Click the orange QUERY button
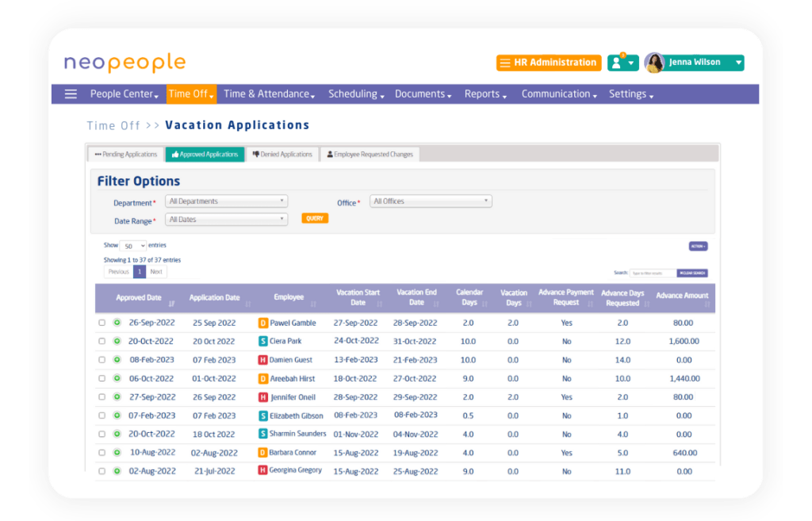This screenshot has height=521, width=812. coord(315,219)
